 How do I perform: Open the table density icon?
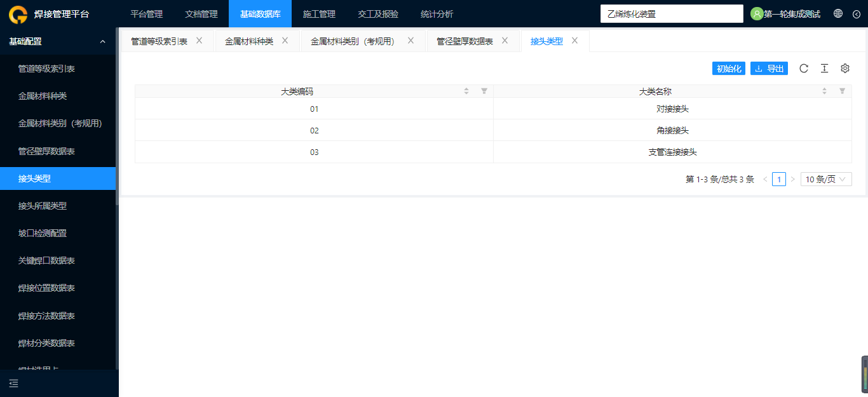(x=824, y=69)
